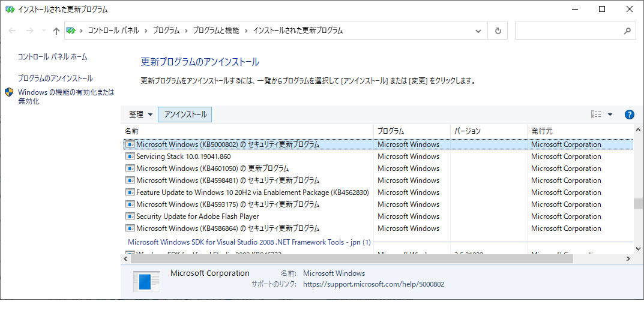Open recent locations dropdown arrow
This screenshot has width=644, height=313.
click(44, 31)
